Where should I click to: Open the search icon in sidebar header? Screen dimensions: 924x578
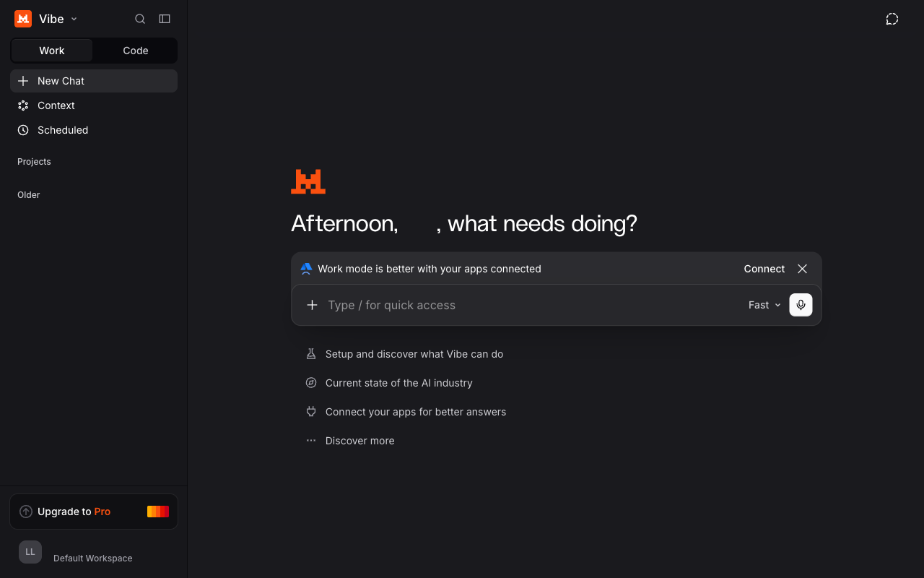(140, 19)
